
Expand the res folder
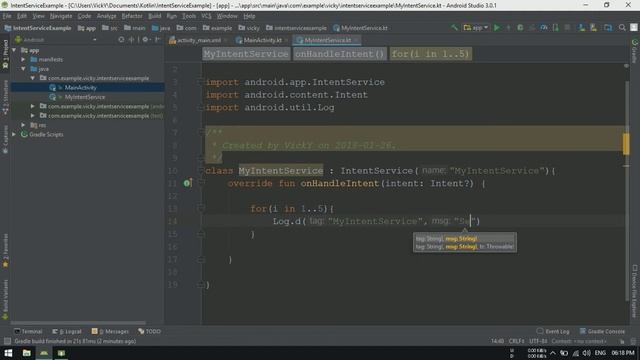click(24, 125)
